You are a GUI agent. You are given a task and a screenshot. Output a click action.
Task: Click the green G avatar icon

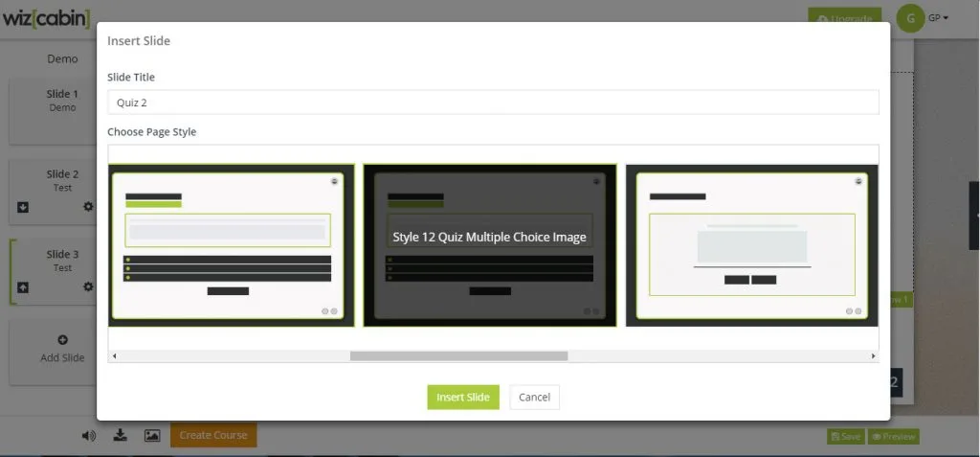(911, 18)
